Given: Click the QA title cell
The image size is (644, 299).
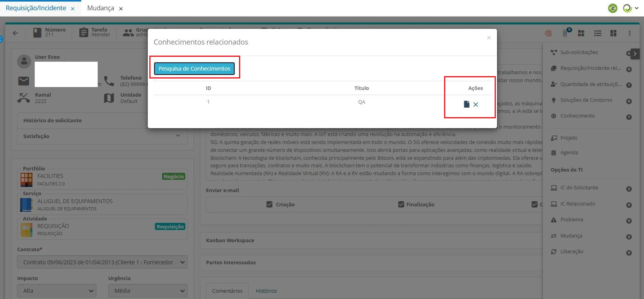Looking at the screenshot, I should [x=361, y=102].
